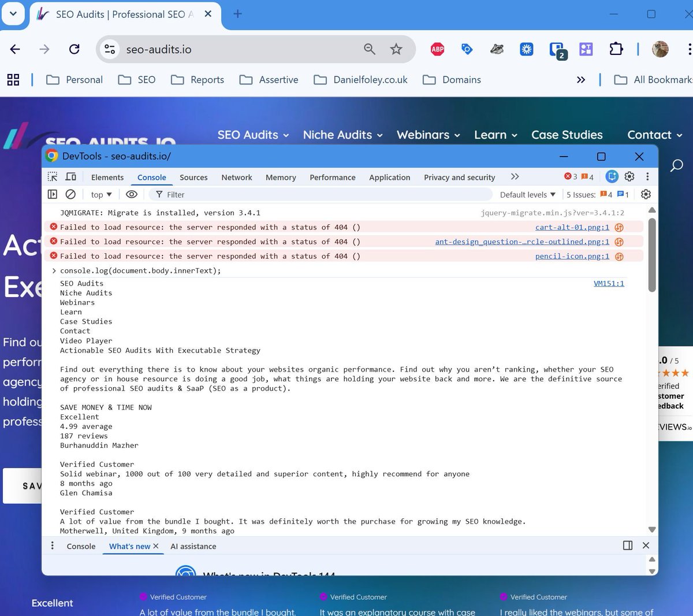
Task: Click the console Filter input field
Action: (321, 195)
